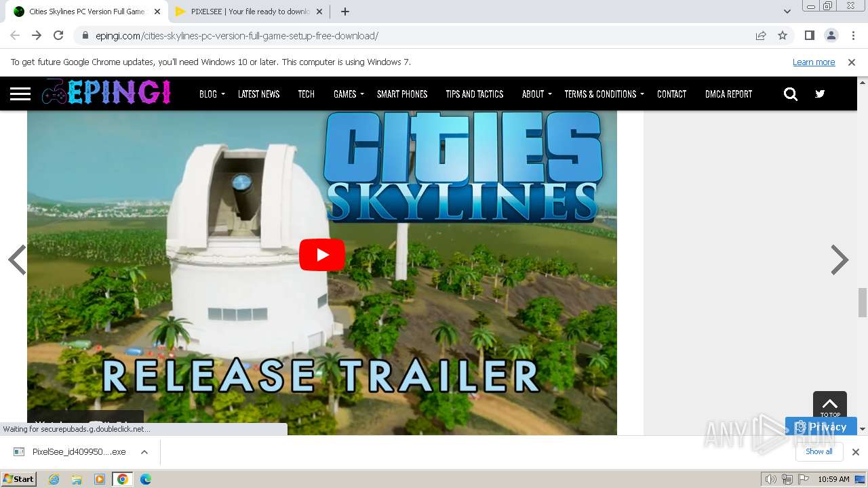Close the PIXELSEE tab
This screenshot has width=868, height=488.
pyautogui.click(x=319, y=12)
